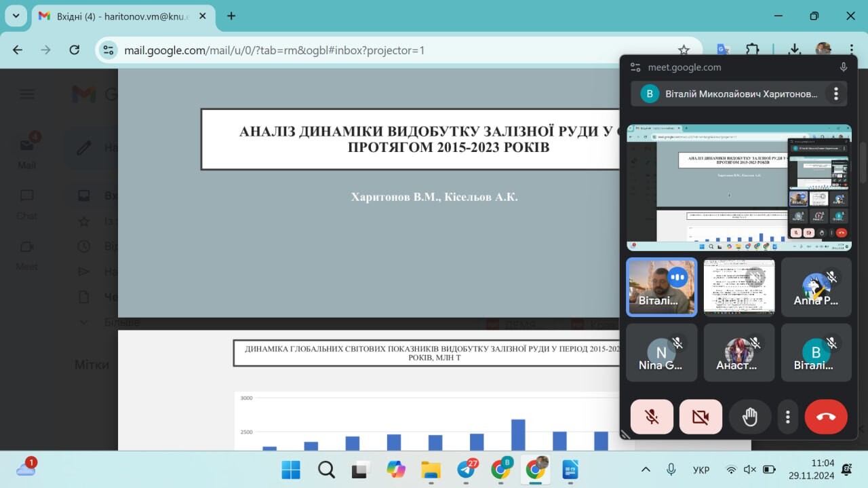Screen dimensions: 868x488
Task: Open Chrome extensions puzzle icon
Action: tap(752, 50)
